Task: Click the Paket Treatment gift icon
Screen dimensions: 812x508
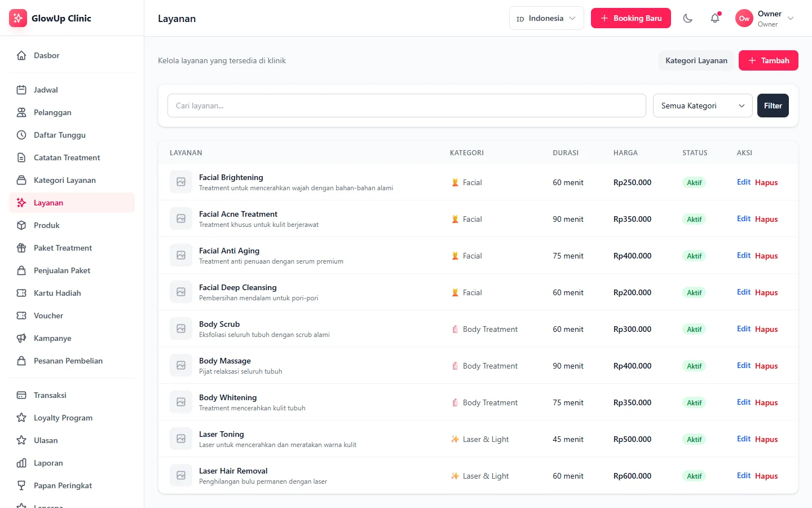Action: (21, 248)
